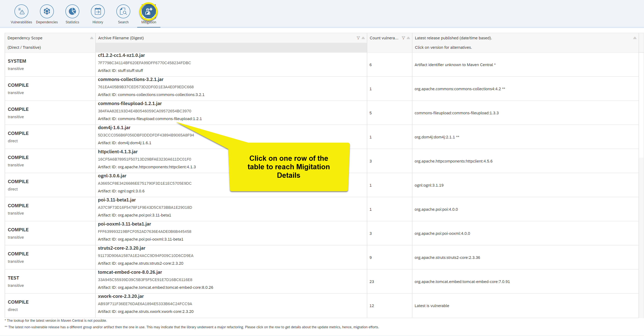Viewport: 644px width, 336px height.
Task: Click filter icon in Count vulnerabilities column
Action: click(403, 38)
